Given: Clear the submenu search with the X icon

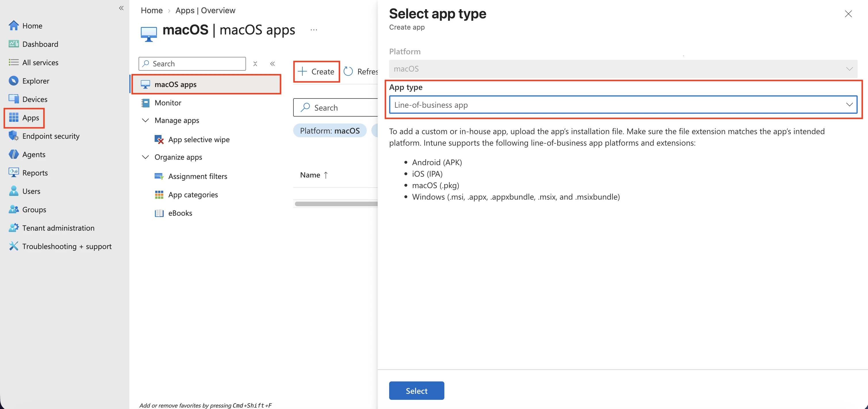Looking at the screenshot, I should pos(256,64).
